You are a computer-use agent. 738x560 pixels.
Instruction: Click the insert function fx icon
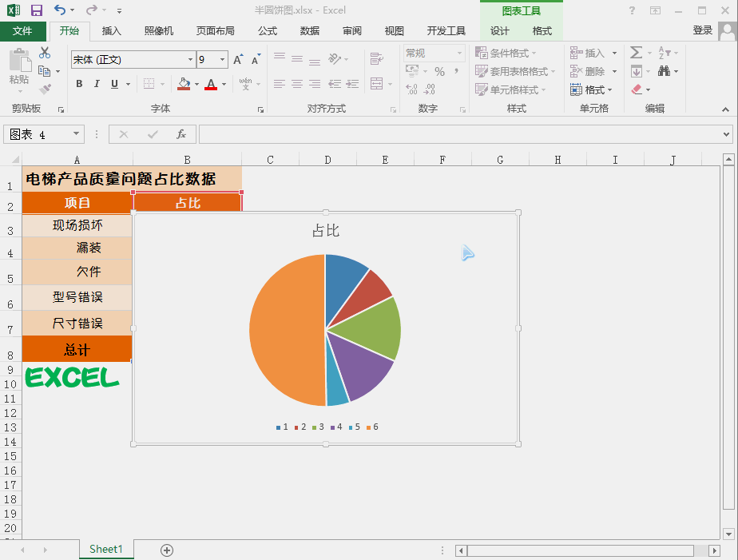click(181, 134)
